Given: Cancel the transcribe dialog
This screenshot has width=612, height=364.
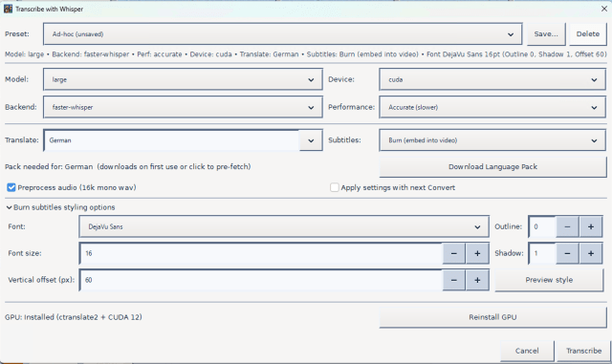Looking at the screenshot, I should pyautogui.click(x=527, y=351).
